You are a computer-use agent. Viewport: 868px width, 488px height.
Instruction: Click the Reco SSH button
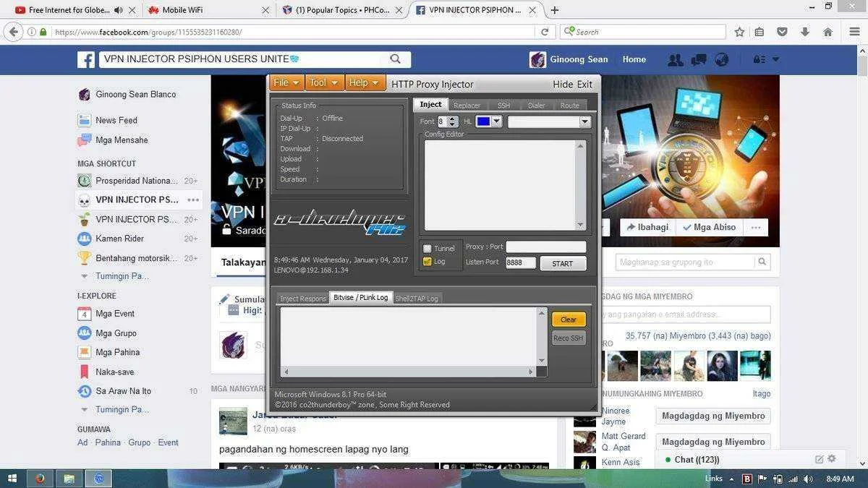(569, 338)
